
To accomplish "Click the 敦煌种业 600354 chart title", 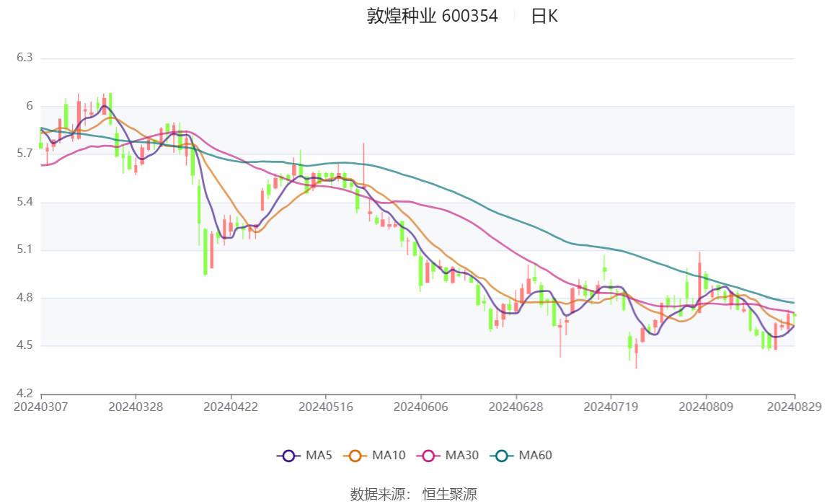I will pyautogui.click(x=432, y=16).
